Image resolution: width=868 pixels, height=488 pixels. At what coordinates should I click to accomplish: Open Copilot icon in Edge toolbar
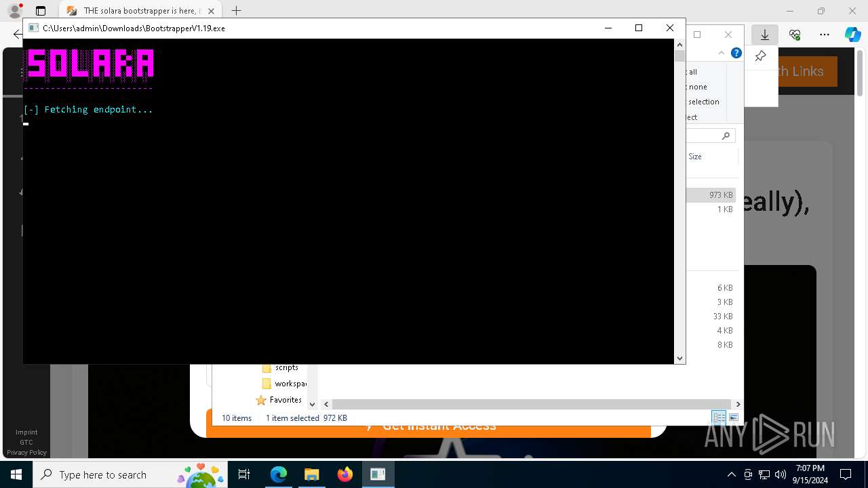pyautogui.click(x=852, y=35)
